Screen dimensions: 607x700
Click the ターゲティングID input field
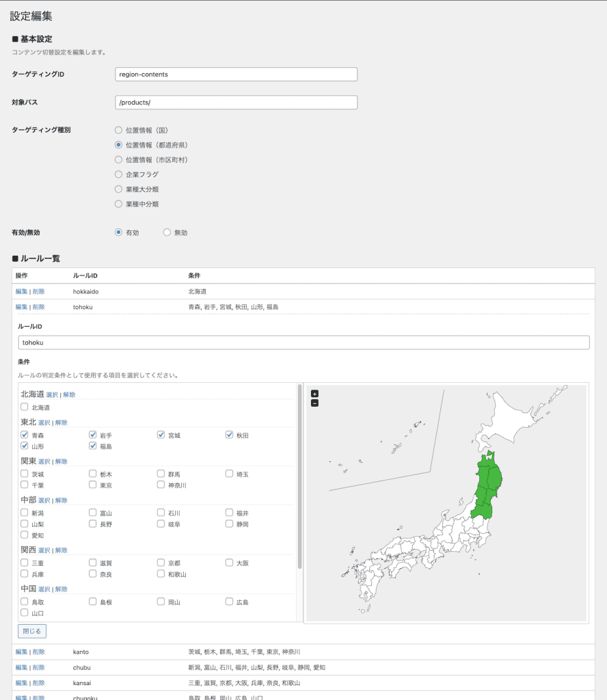coord(237,74)
